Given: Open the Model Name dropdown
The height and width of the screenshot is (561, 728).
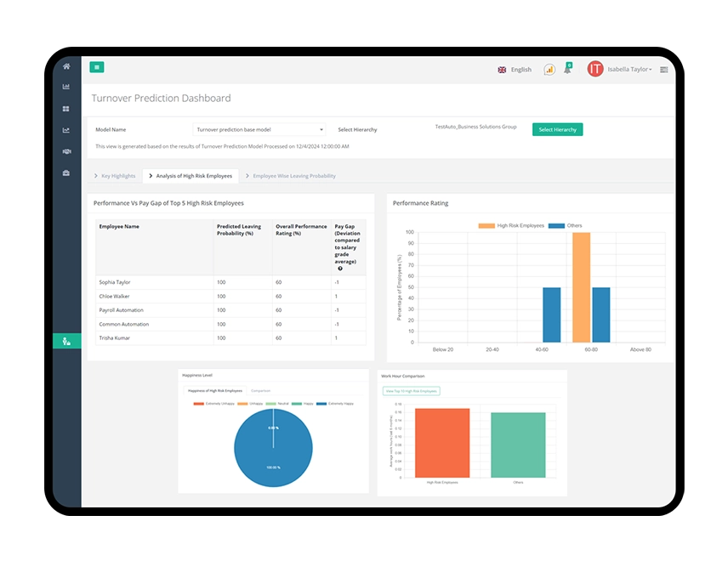Looking at the screenshot, I should pyautogui.click(x=259, y=130).
